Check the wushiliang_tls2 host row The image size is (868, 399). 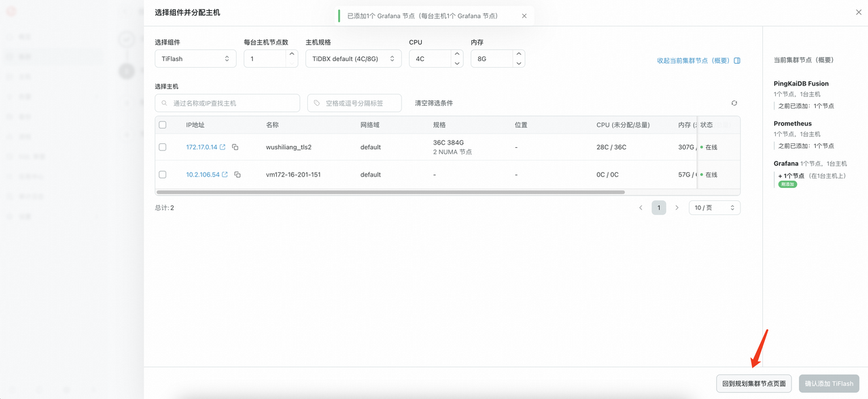tap(163, 147)
